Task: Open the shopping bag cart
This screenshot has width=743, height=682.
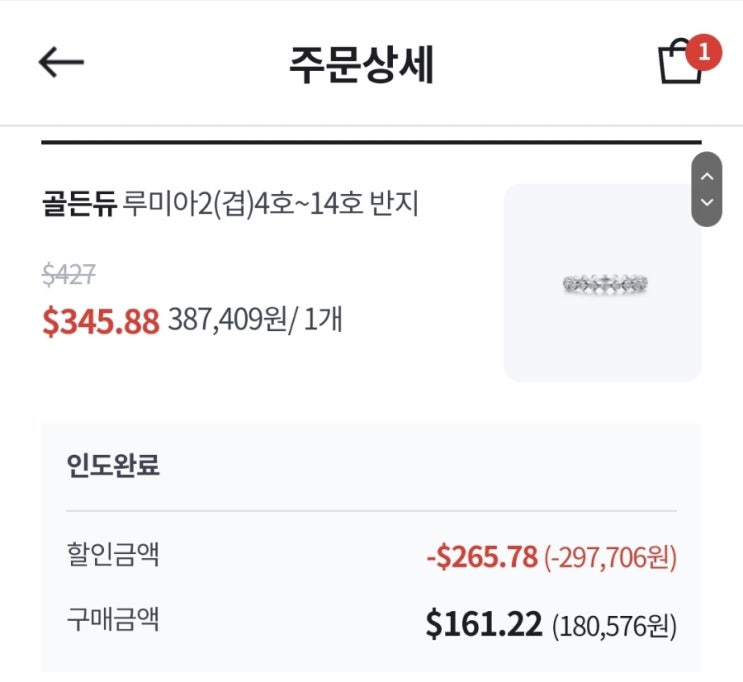Action: click(x=679, y=65)
